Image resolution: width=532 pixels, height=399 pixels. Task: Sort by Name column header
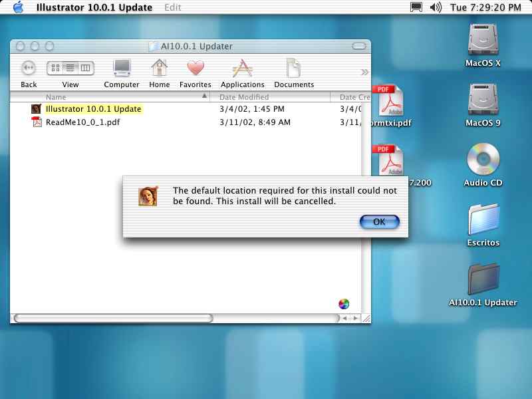click(110, 97)
